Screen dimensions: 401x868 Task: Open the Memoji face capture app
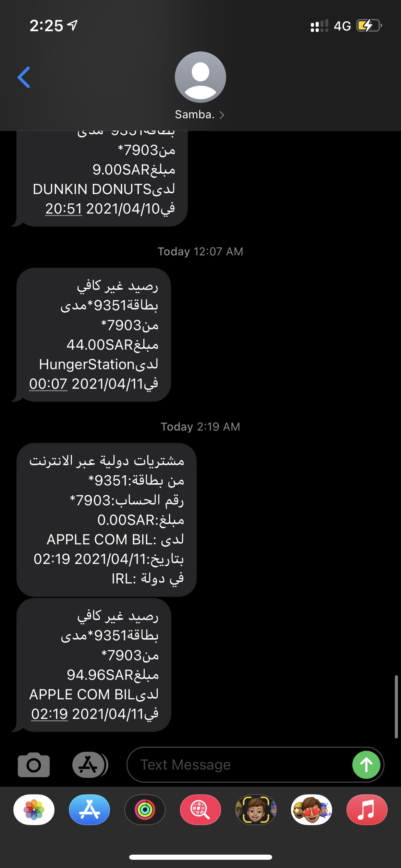tap(256, 810)
